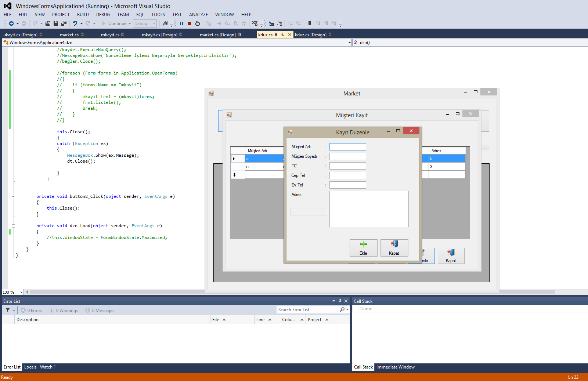Viewport: 588px width, 381px height.
Task: Stop debugging with the red square icon
Action: (190, 23)
